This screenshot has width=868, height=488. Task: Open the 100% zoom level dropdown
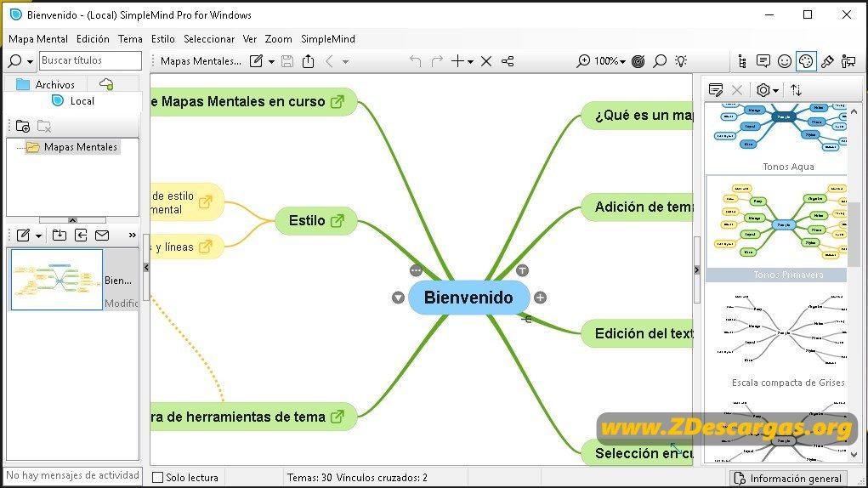[x=610, y=61]
